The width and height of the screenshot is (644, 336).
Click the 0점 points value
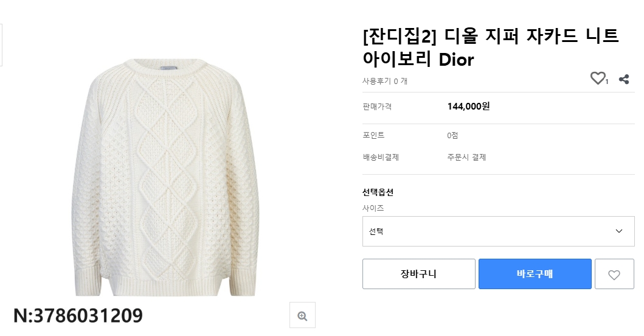pyautogui.click(x=452, y=135)
